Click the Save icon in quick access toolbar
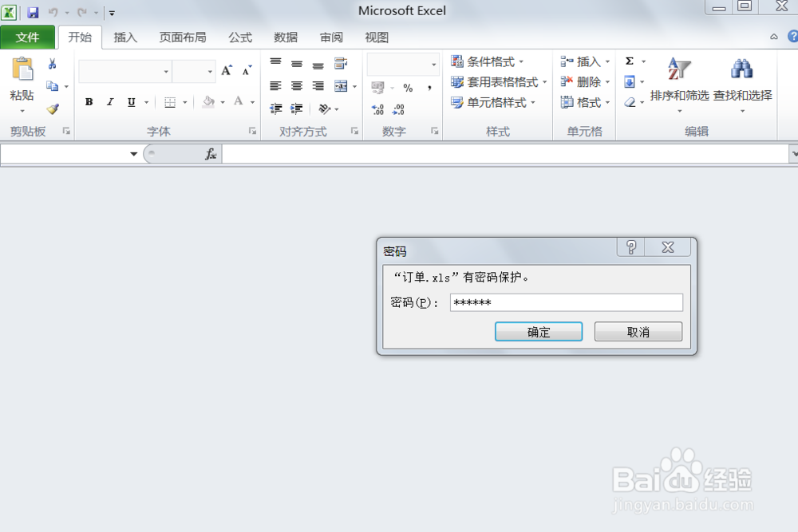Screen dimensions: 798x532 click(33, 12)
